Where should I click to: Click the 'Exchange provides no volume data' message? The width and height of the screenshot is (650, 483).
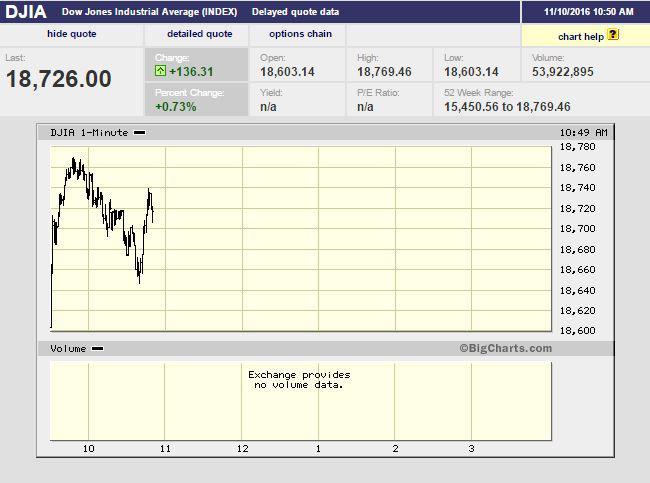point(299,379)
